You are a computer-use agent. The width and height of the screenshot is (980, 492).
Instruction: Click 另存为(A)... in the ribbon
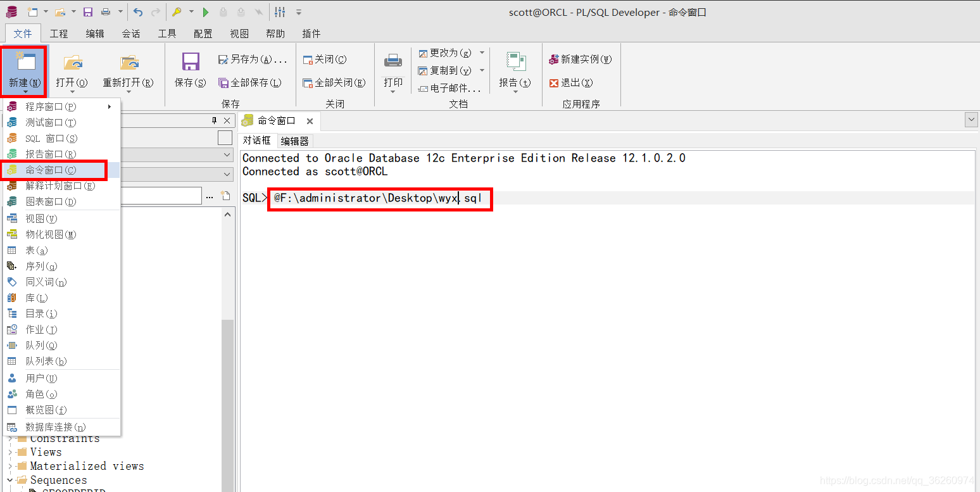tap(253, 59)
